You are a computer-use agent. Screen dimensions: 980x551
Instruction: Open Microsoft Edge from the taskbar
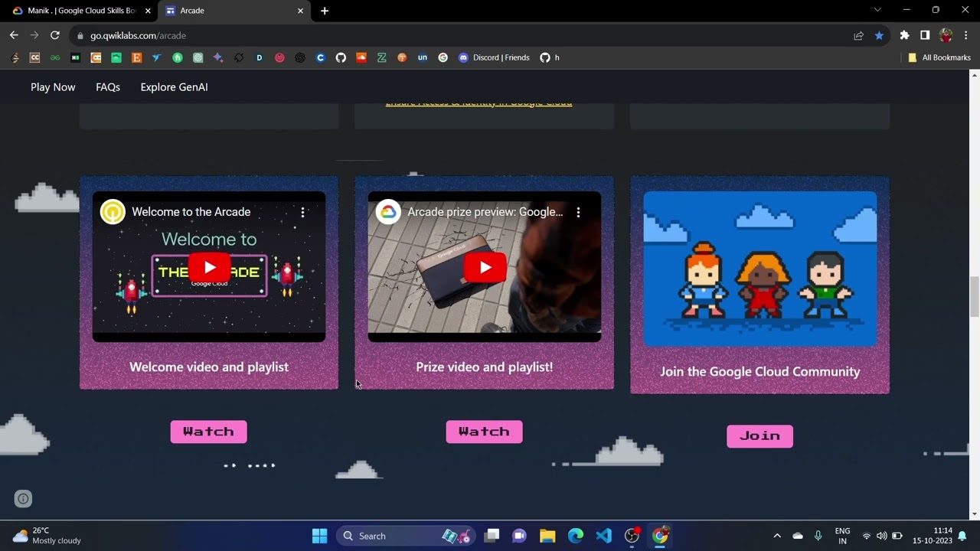575,536
